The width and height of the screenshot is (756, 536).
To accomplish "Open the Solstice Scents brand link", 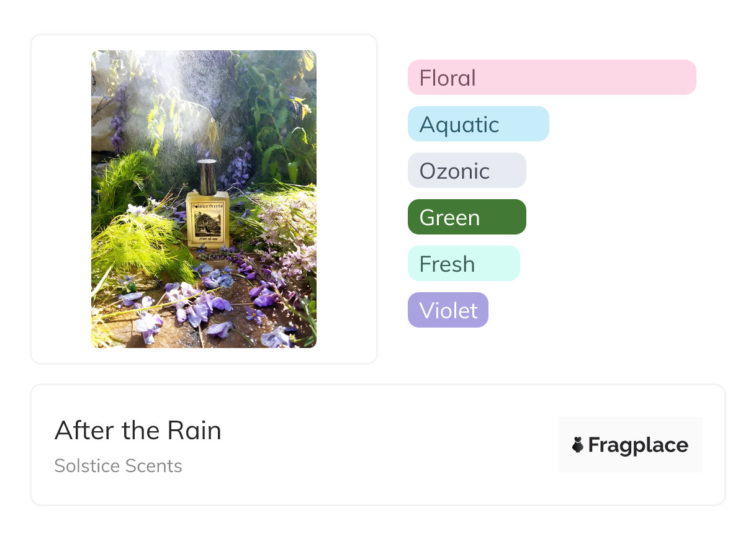I will point(118,466).
